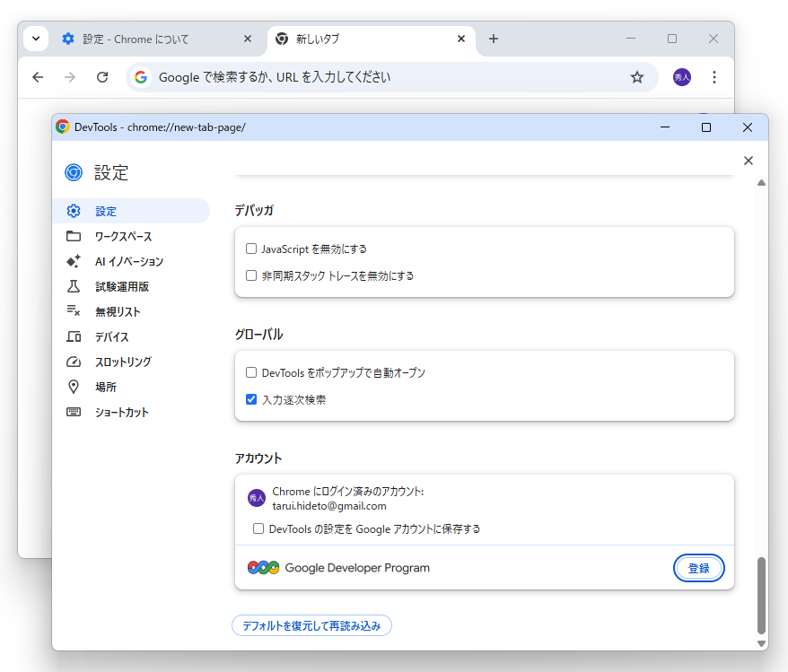788x672 pixels.
Task: Open スロットリング (Throttling) settings
Action: click(124, 362)
